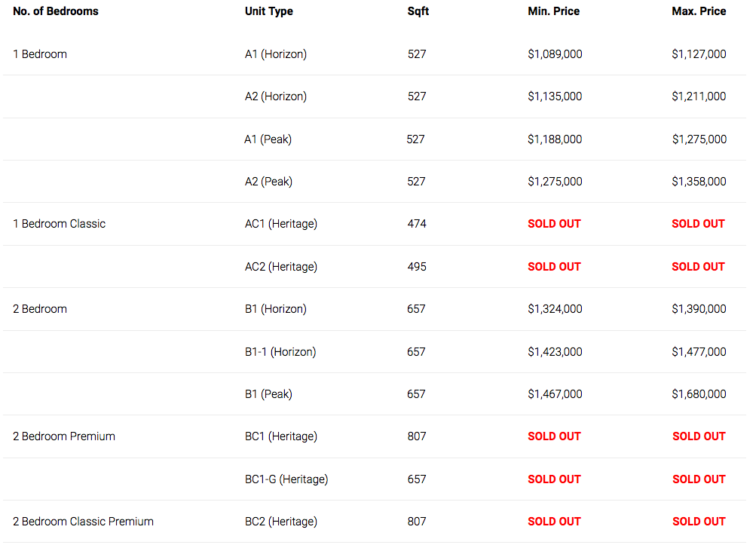
Task: Click the Unit Type column header
Action: (268, 11)
